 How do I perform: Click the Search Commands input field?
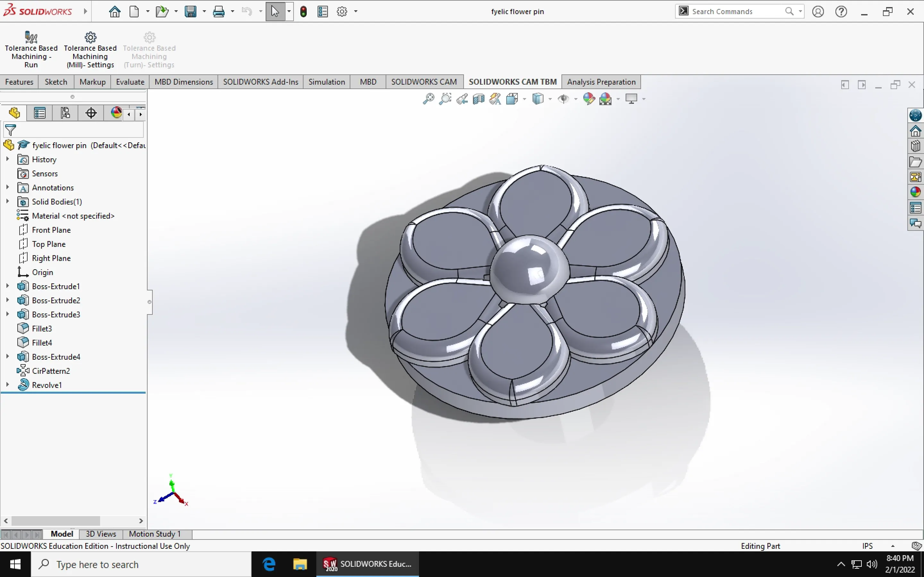(x=735, y=12)
